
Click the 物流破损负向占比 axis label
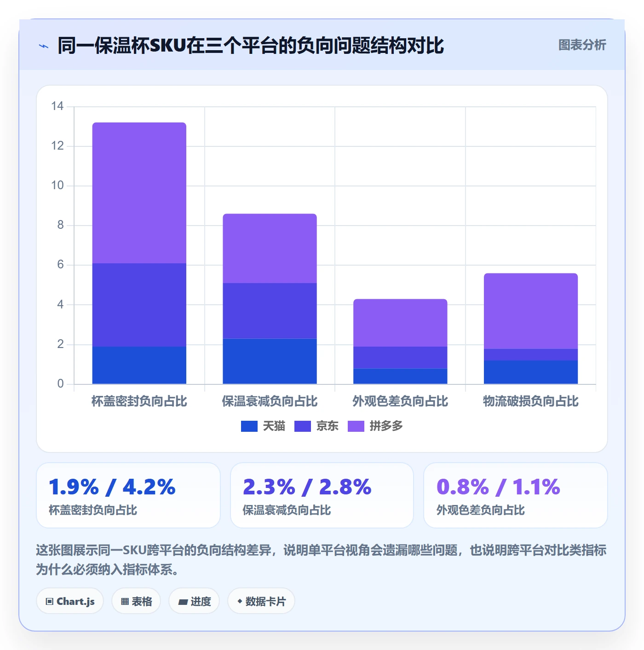pyautogui.click(x=531, y=401)
